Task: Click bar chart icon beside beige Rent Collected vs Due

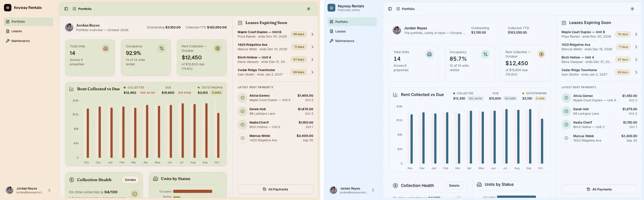Action: (x=72, y=89)
